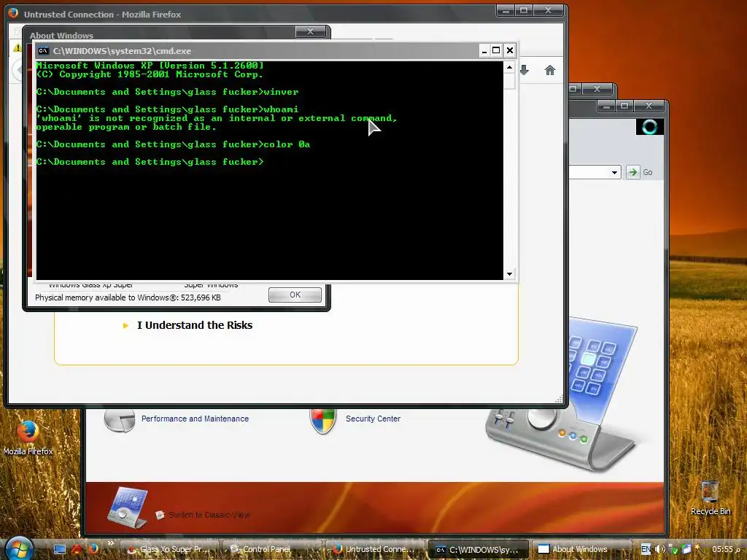Maximize the Untrusted Connection Firefox window
The image size is (747, 560).
(524, 10)
